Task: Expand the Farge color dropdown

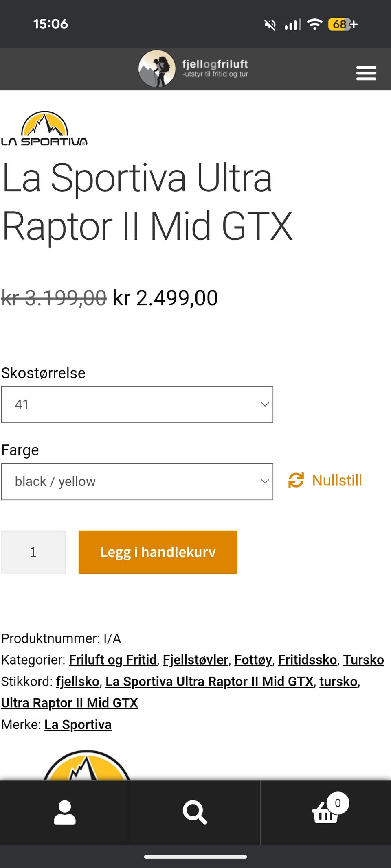Action: pyautogui.click(x=137, y=481)
